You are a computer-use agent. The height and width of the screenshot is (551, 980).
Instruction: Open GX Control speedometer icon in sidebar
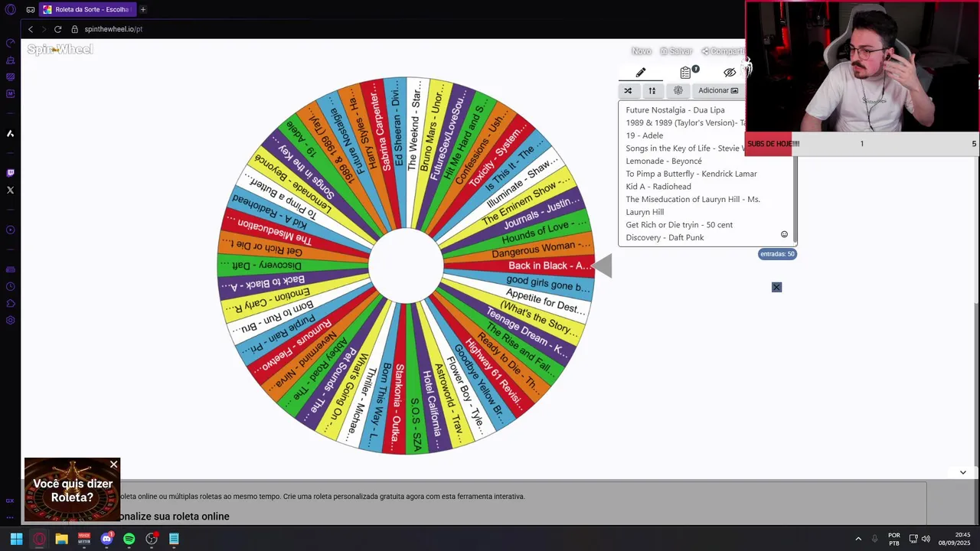point(10,43)
